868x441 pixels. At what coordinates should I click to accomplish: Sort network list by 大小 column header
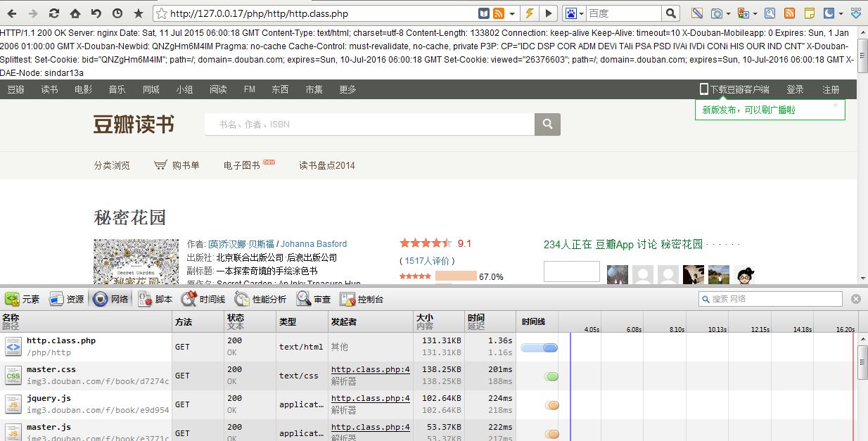click(439, 321)
